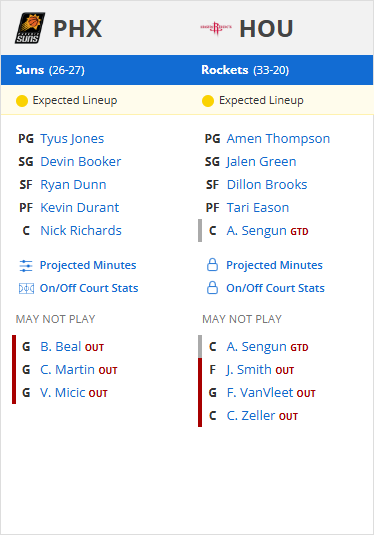The width and height of the screenshot is (374, 535).
Task: Click the lock icon for Rockets Projected Minutes
Action: click(x=212, y=265)
